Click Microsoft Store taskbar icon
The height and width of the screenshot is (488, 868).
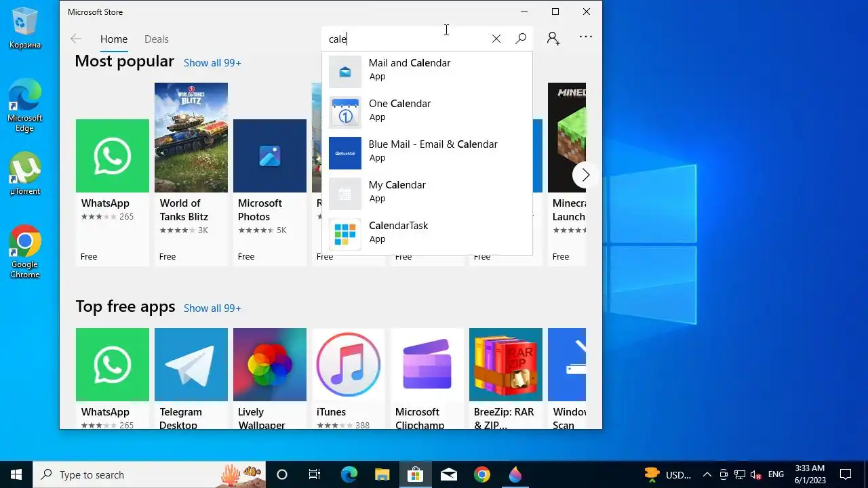pos(415,474)
